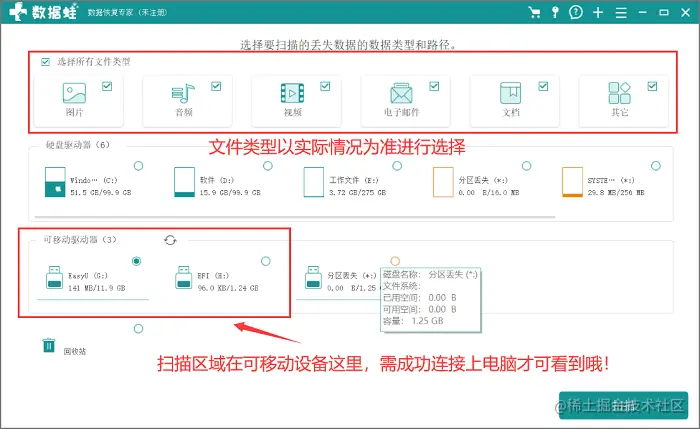The height and width of the screenshot is (429, 700).
Task: Select the 分区丢失 16.0 MB radio button
Action: click(x=526, y=166)
